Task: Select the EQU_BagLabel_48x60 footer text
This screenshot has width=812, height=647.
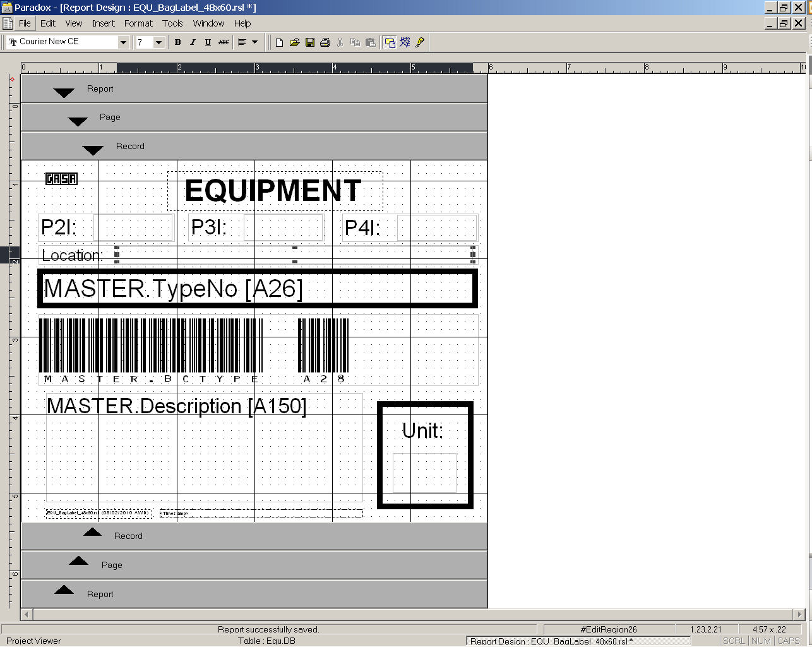Action: [99, 514]
